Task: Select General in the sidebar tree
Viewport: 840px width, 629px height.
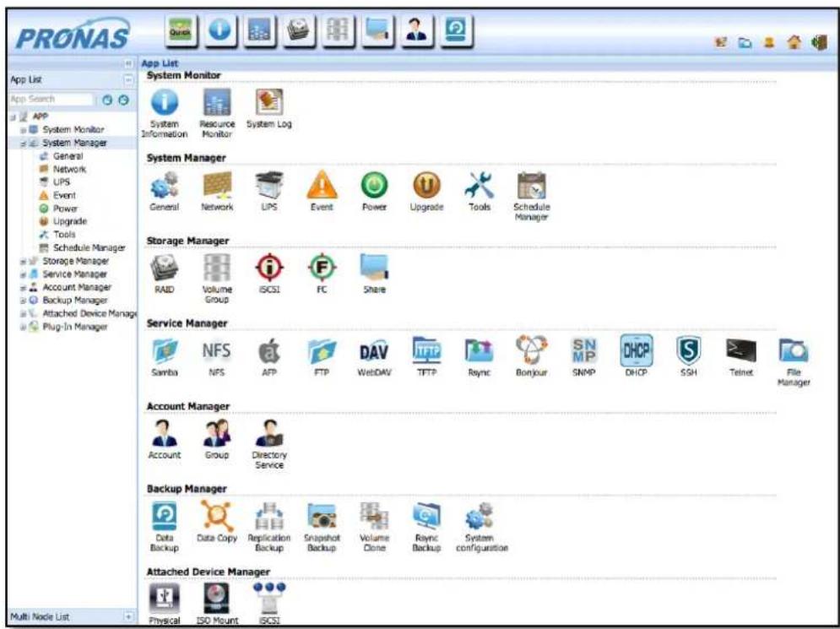Action: click(x=68, y=156)
